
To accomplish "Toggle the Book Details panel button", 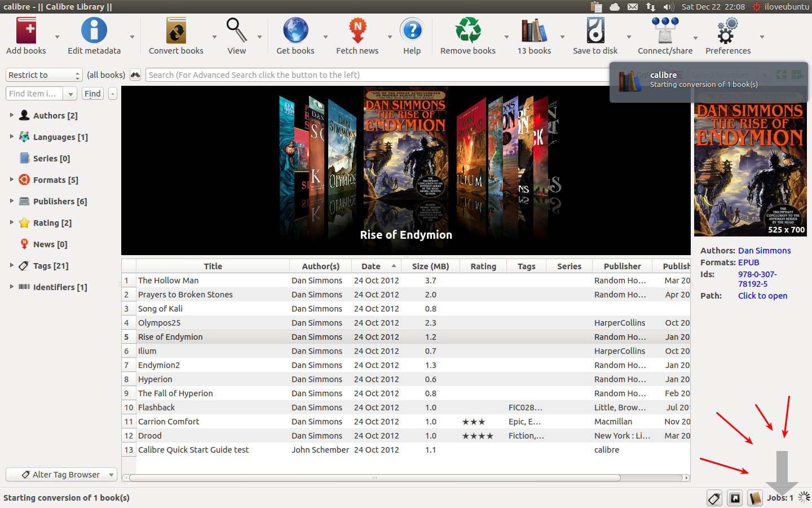I will click(755, 498).
